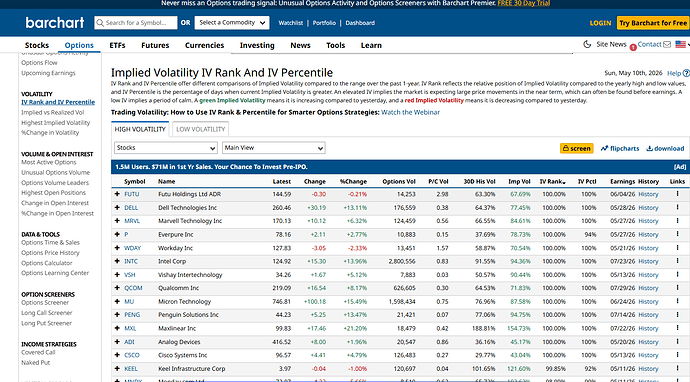Download the table data

point(665,148)
